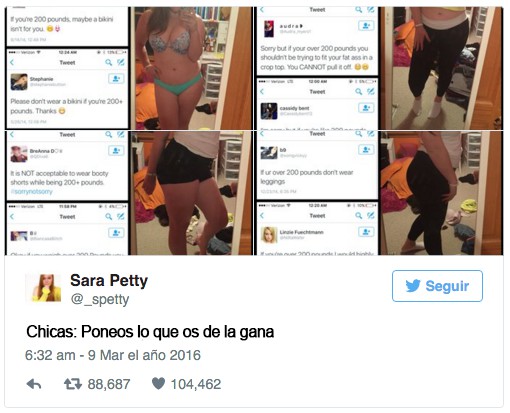Click the reply arrow icon

tap(34, 384)
